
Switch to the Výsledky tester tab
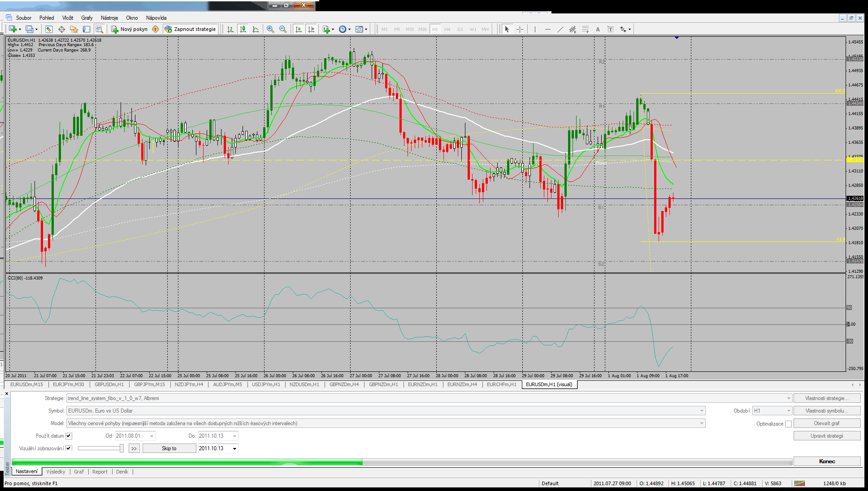[x=56, y=472]
